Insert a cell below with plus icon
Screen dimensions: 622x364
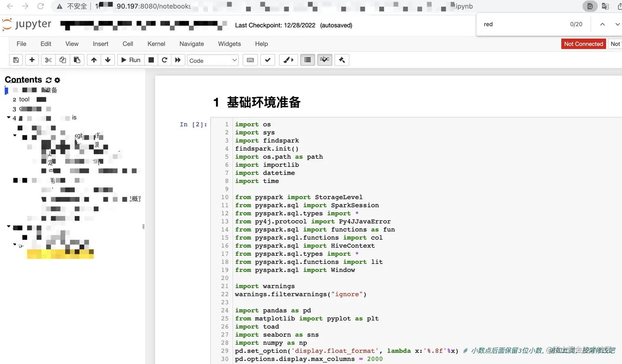click(x=32, y=60)
